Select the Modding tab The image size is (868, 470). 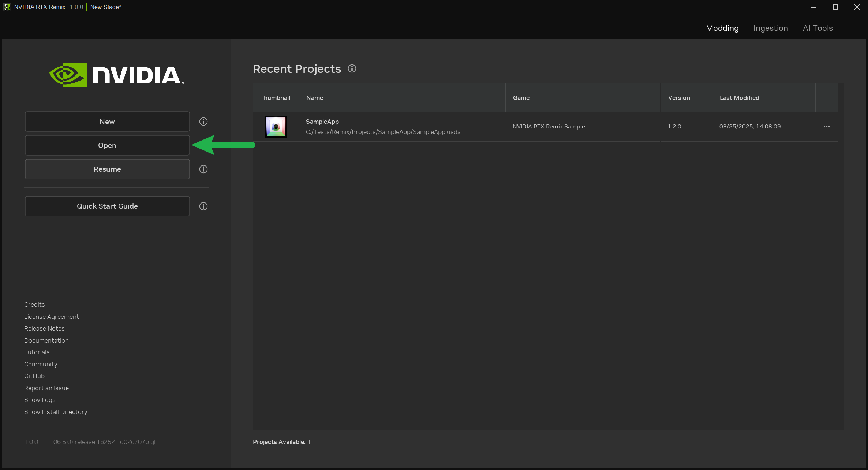tap(722, 28)
